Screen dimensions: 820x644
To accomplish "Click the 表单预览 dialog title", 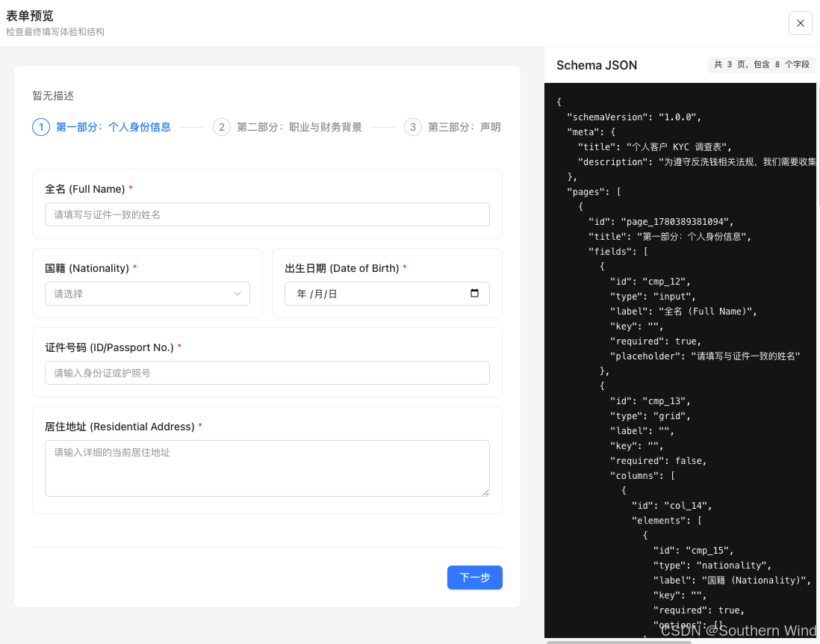I will [30, 16].
